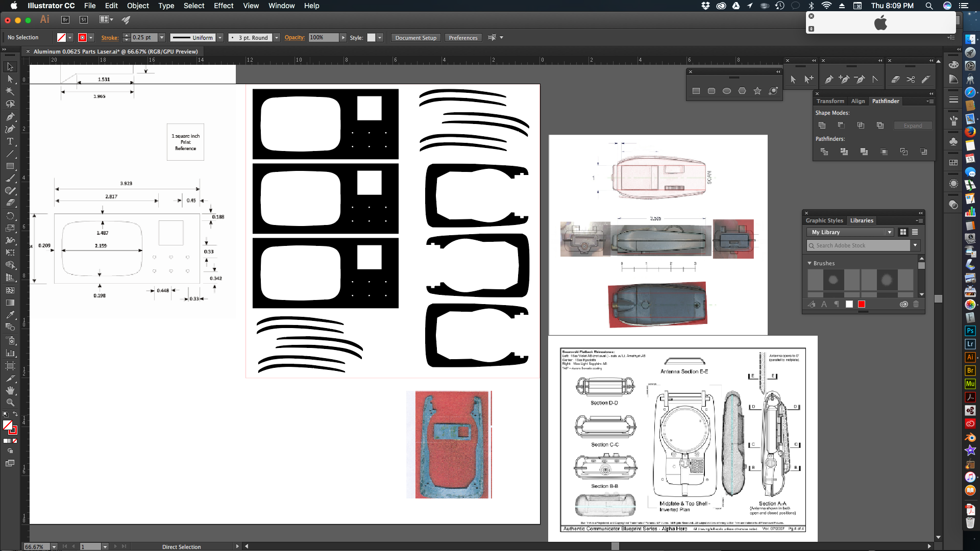Viewport: 980px width, 551px height.
Task: Open the Window menu
Action: 282,6
